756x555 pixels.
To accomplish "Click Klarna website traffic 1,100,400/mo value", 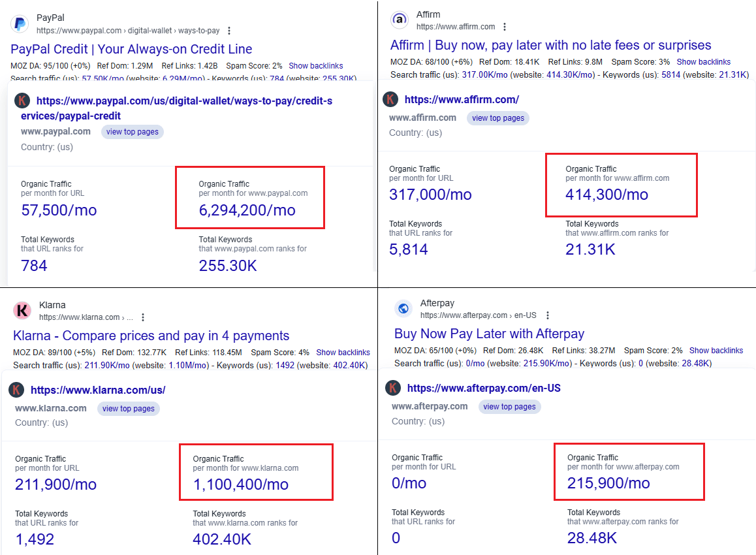I will pyautogui.click(x=241, y=484).
